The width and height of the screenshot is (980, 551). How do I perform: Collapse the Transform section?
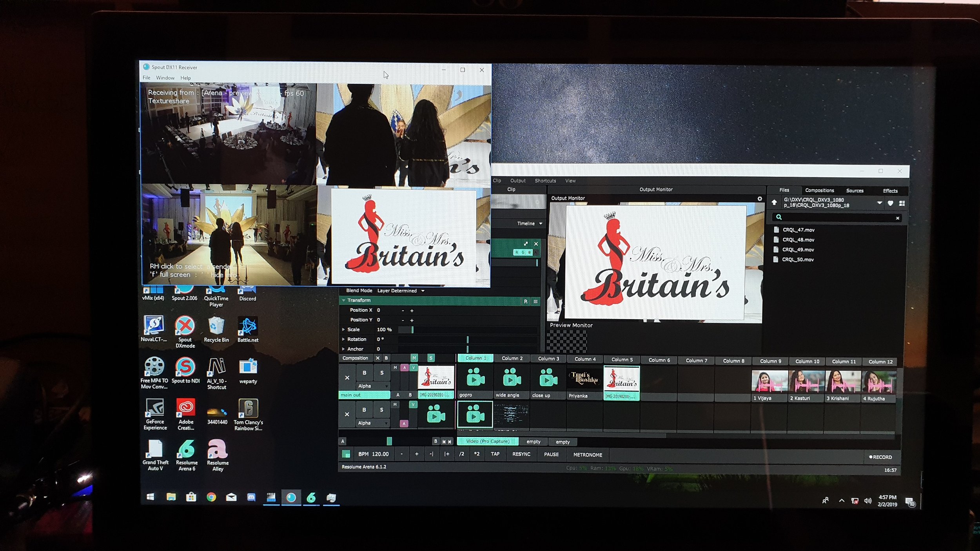344,300
